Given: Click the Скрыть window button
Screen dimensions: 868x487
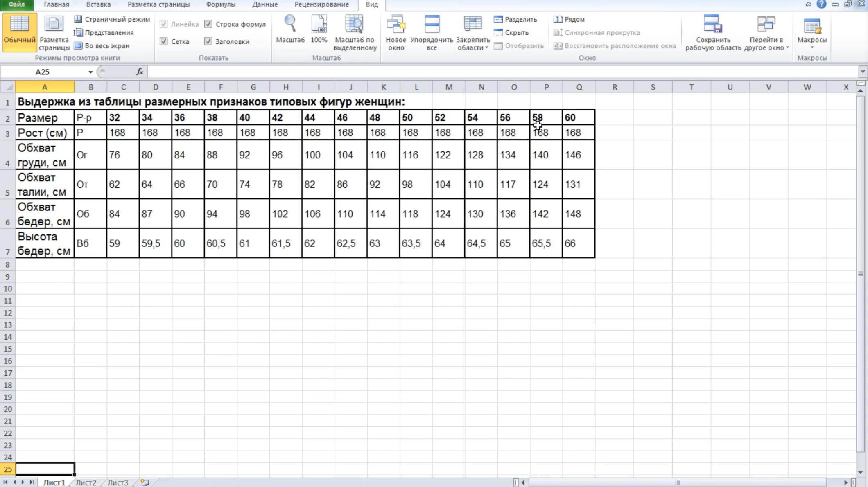Looking at the screenshot, I should tap(511, 33).
